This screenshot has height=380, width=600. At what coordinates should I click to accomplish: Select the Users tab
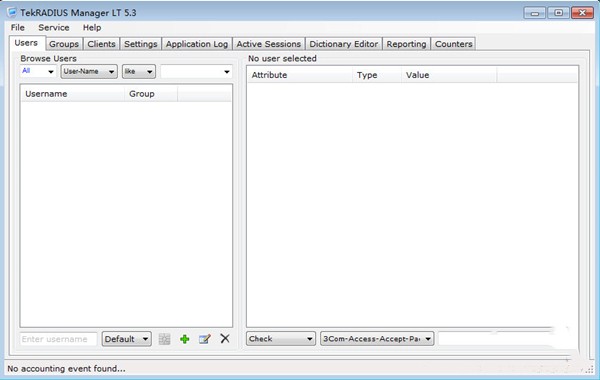click(26, 43)
